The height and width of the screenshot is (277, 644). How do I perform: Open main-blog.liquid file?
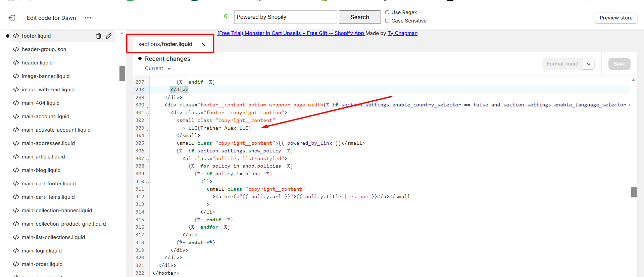(x=41, y=170)
